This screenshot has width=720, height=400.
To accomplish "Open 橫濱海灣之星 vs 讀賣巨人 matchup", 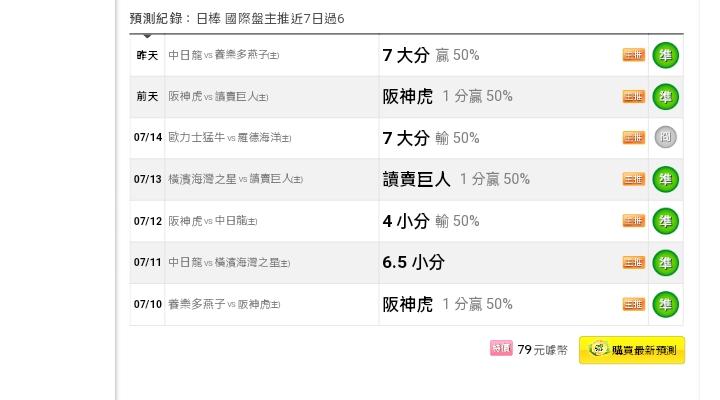I will click(x=236, y=179).
